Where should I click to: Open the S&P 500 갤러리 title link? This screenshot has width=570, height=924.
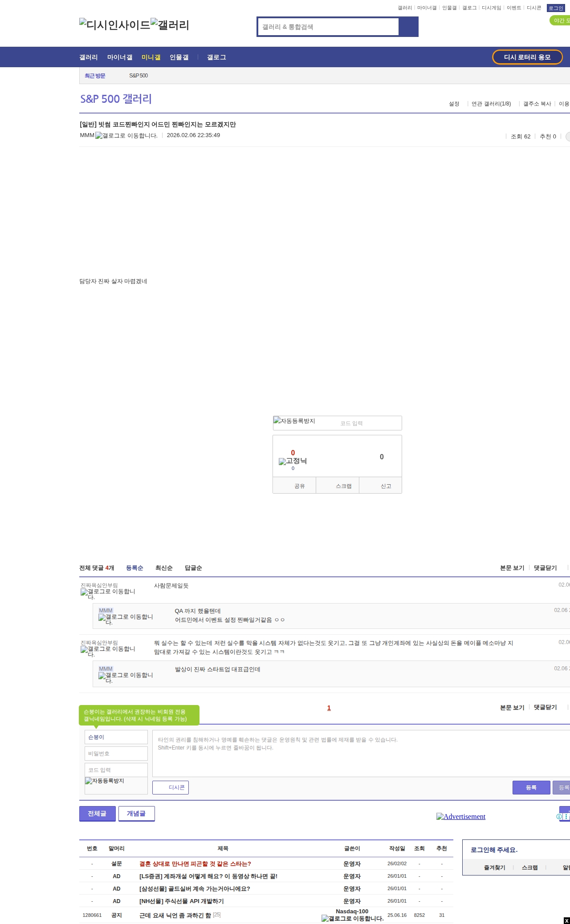pos(116,99)
